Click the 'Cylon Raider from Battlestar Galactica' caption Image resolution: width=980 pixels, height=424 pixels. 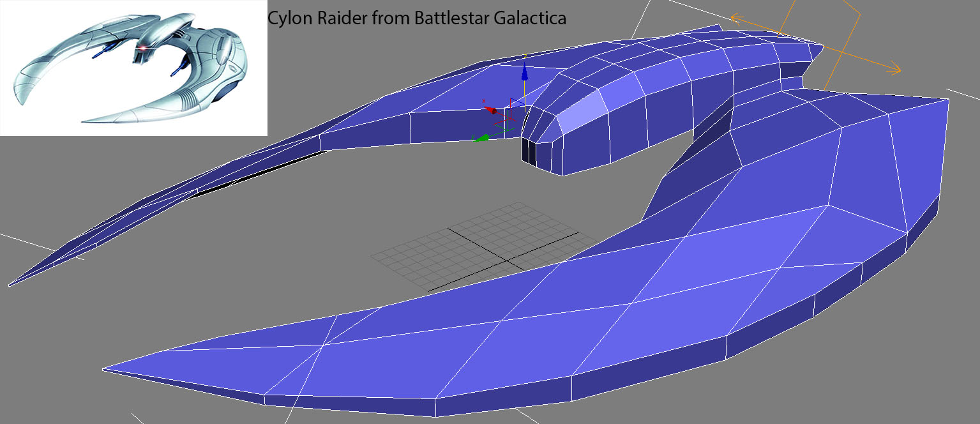click(x=416, y=19)
